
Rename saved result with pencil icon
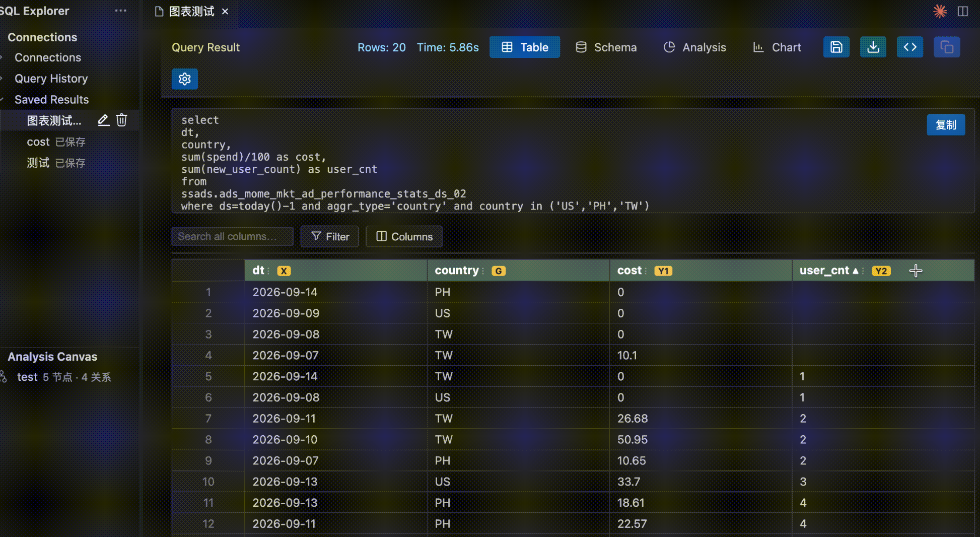pos(103,120)
